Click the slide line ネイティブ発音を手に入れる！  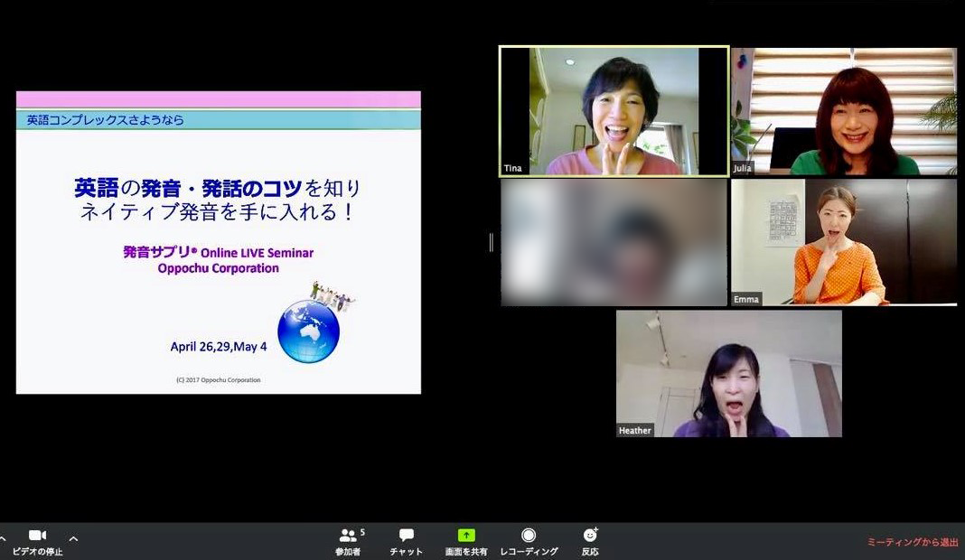(x=218, y=211)
